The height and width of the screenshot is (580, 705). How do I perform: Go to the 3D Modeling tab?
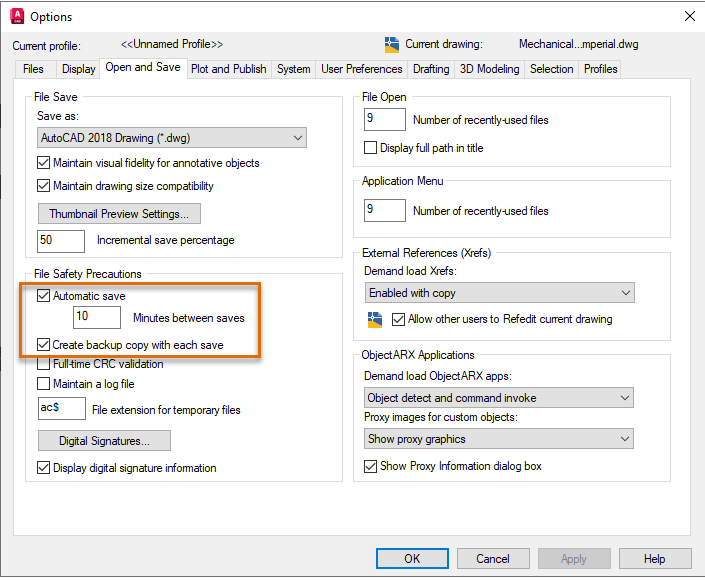489,69
